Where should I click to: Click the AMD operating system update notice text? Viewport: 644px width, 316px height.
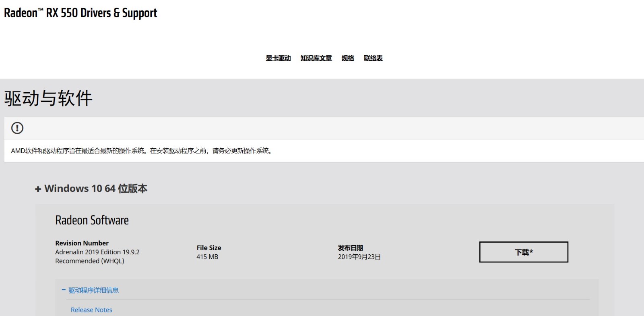[x=142, y=151]
